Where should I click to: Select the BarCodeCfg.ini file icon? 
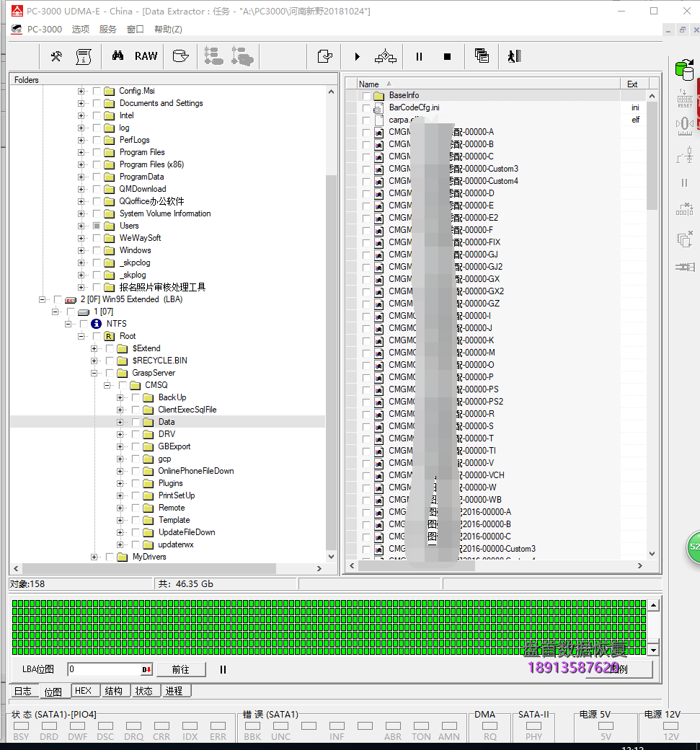(378, 108)
